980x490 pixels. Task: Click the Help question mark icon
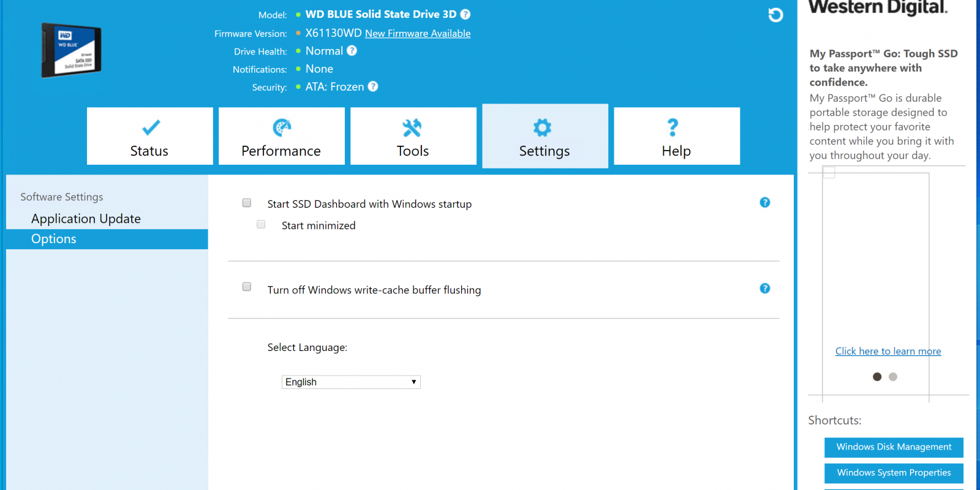673,127
